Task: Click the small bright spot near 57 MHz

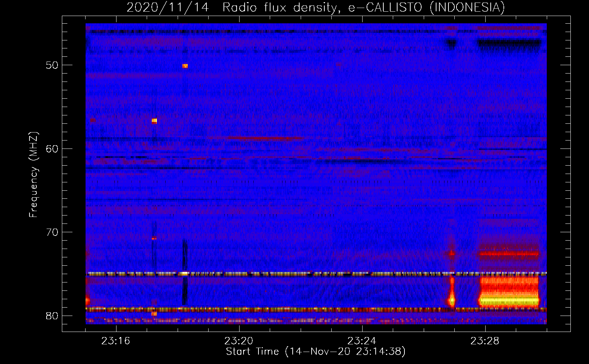Action: (x=154, y=121)
